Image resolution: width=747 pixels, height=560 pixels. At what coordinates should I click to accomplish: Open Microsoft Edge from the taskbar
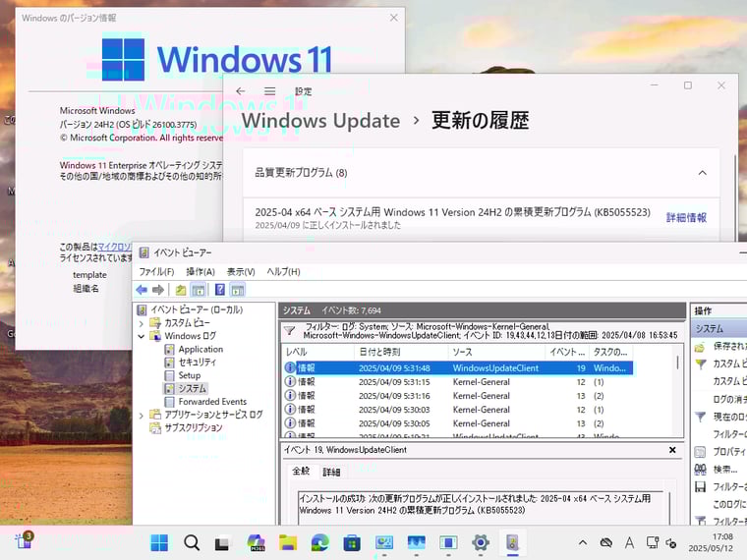pos(320,542)
